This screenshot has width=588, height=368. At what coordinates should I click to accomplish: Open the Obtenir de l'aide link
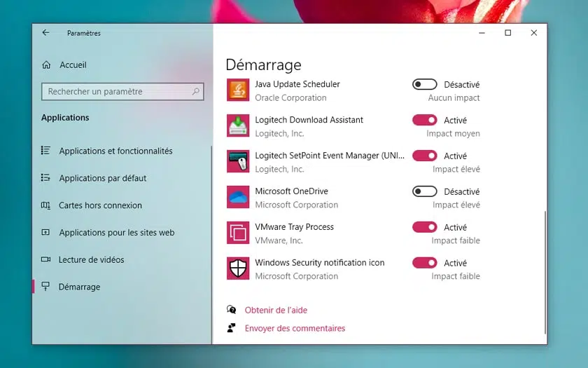276,310
